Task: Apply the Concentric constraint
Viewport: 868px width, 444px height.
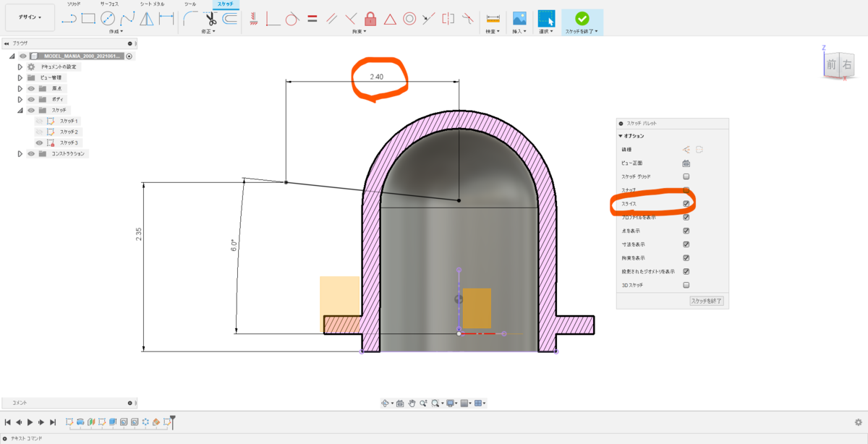Action: (409, 19)
